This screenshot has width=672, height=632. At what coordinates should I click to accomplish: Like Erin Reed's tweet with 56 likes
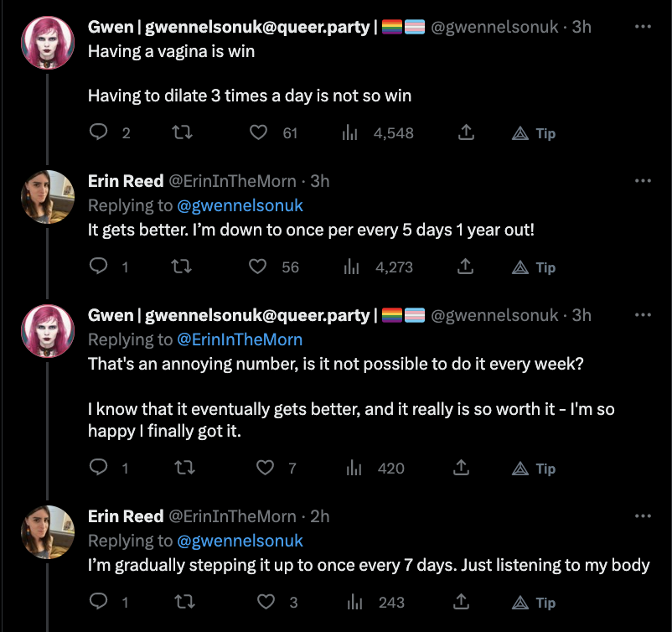click(259, 267)
